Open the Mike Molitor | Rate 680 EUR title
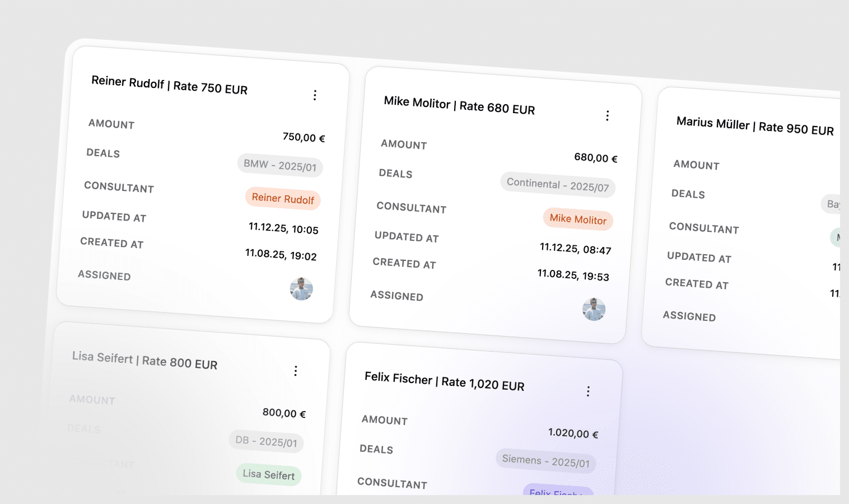849x504 pixels. [x=459, y=105]
